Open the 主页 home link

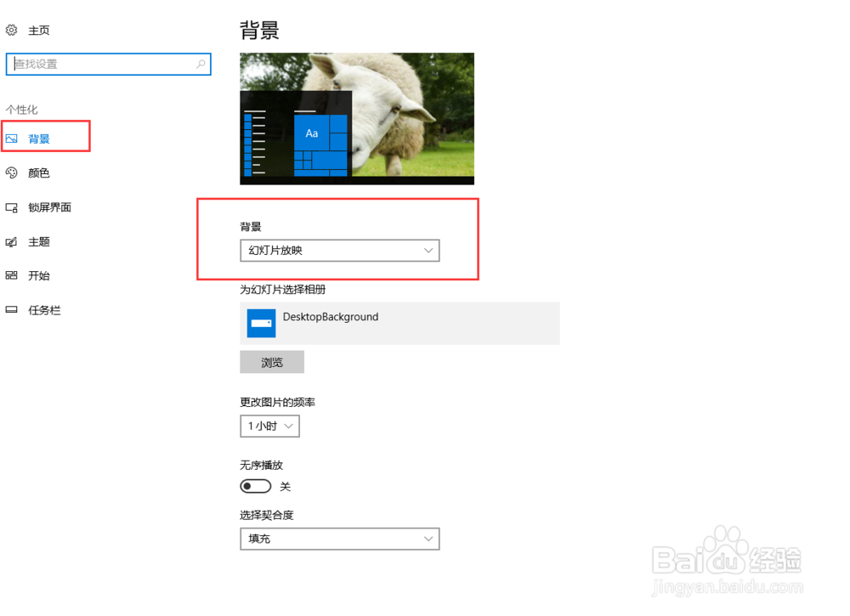click(38, 31)
